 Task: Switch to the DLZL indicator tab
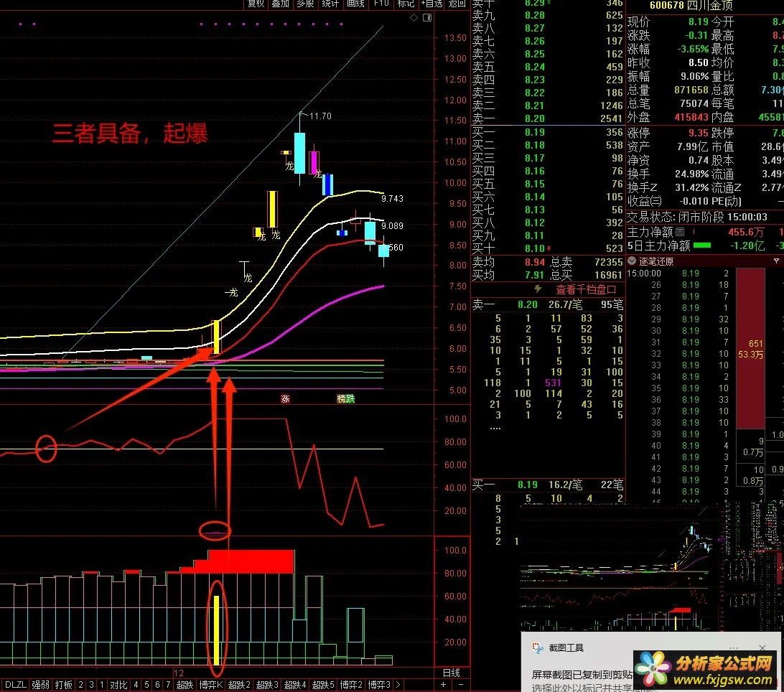(x=16, y=685)
